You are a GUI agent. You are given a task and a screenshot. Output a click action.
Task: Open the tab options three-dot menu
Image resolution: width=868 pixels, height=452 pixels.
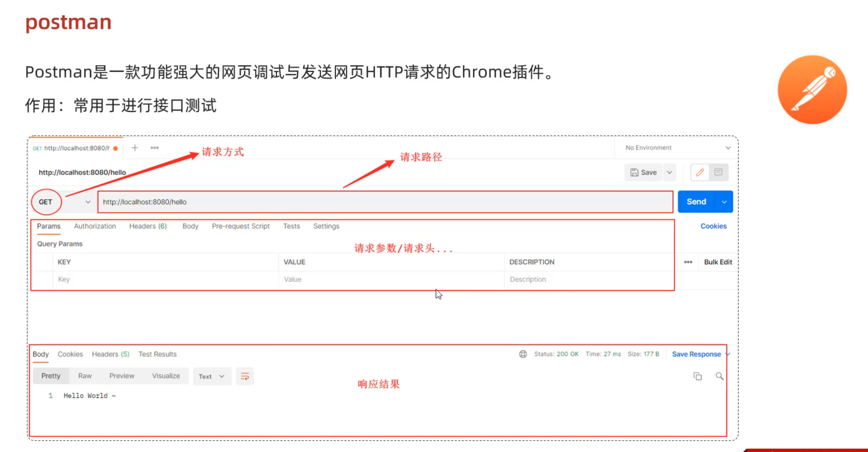coord(155,148)
